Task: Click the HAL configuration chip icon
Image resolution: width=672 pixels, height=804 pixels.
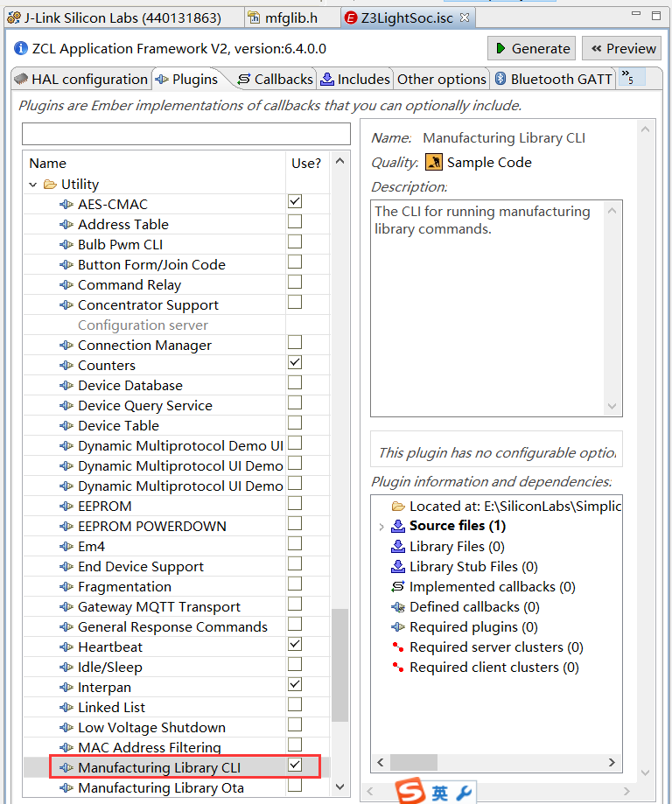Action: 21,79
